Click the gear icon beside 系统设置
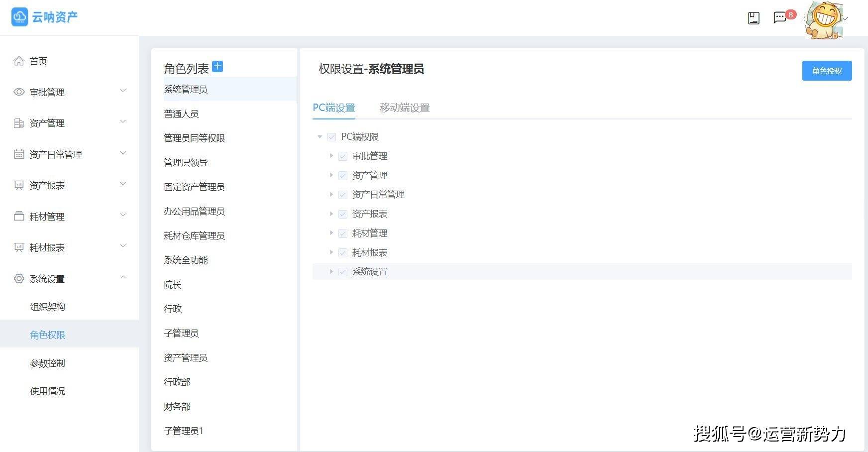 pyautogui.click(x=19, y=279)
